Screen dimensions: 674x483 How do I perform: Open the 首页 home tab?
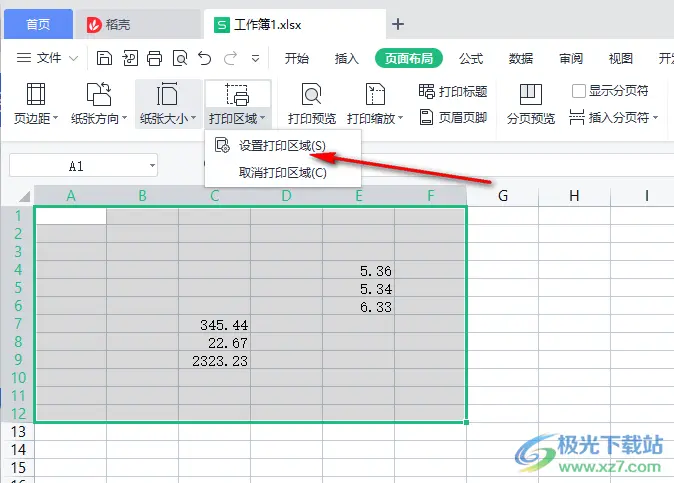pos(38,24)
